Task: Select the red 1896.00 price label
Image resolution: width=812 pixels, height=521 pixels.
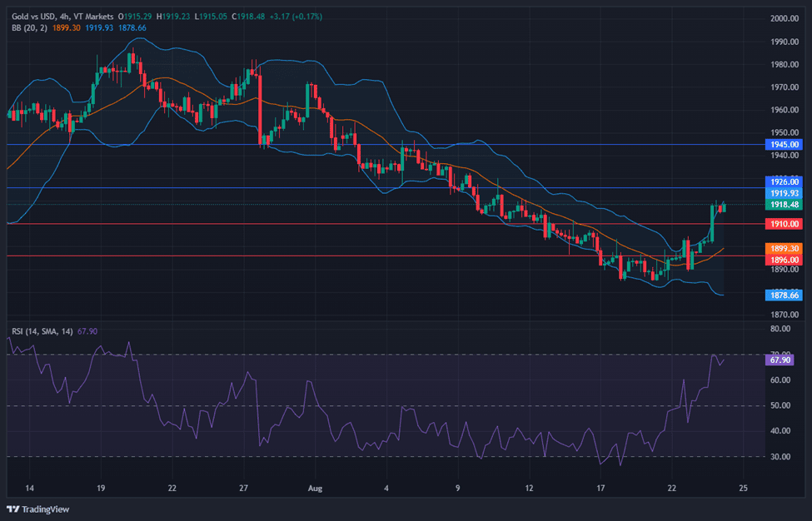Action: (x=784, y=259)
